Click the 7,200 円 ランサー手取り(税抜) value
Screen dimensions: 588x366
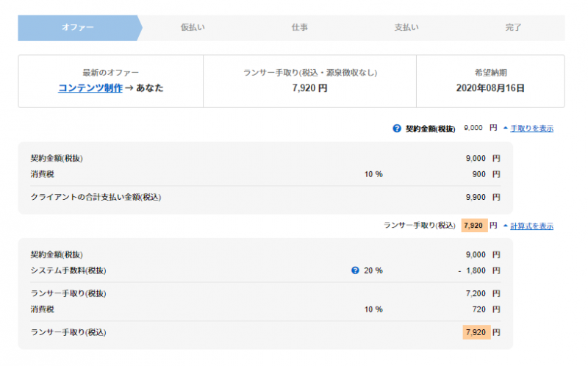[x=482, y=293]
